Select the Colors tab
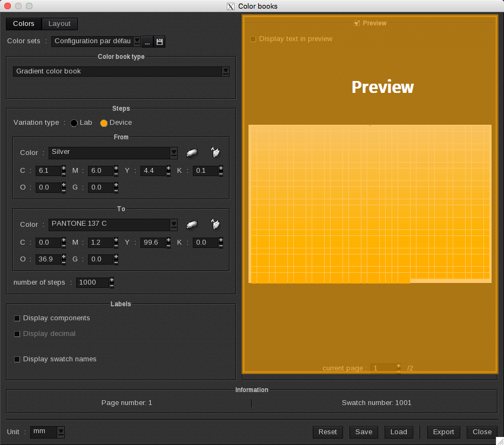Viewport: 504px width, 445px height. coord(24,24)
